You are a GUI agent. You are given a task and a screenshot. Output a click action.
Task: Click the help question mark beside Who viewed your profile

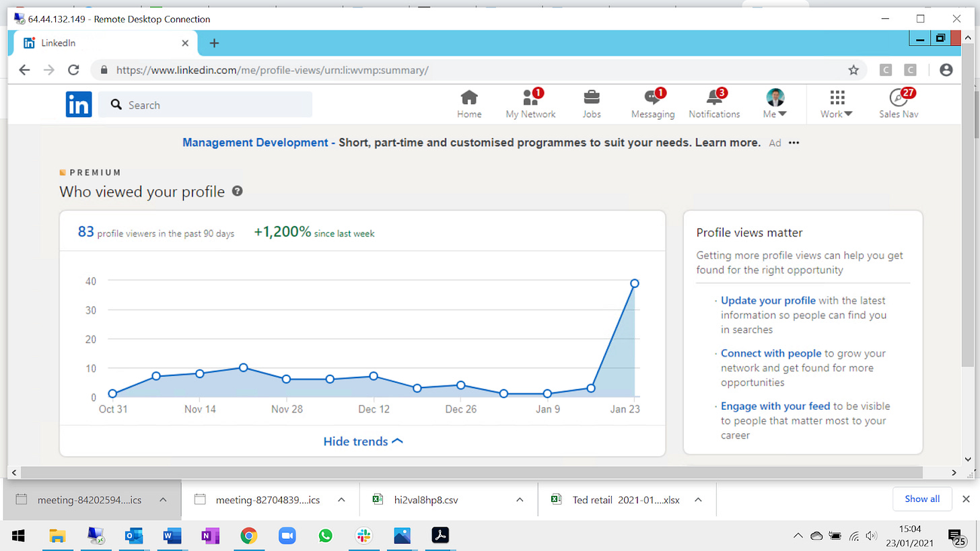pos(237,192)
